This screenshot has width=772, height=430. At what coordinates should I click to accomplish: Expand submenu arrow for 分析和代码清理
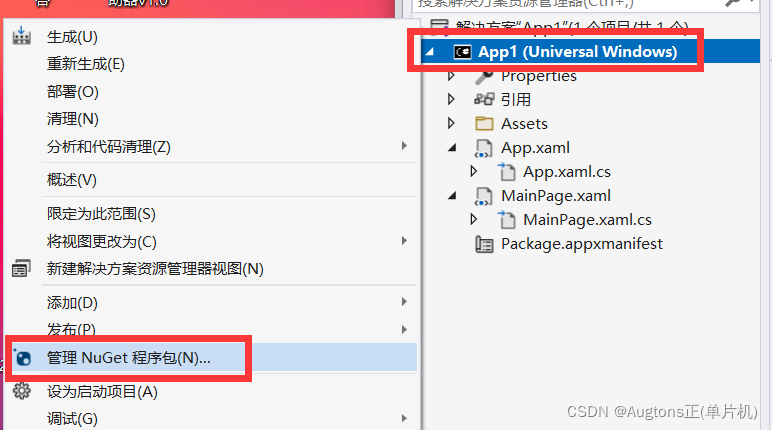[404, 146]
